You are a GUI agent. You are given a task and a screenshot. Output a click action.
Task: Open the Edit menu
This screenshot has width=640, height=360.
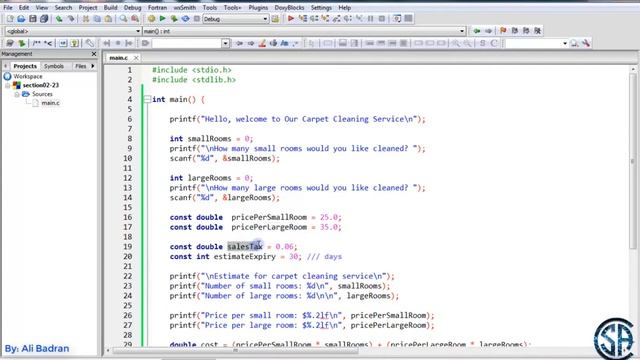24,7
